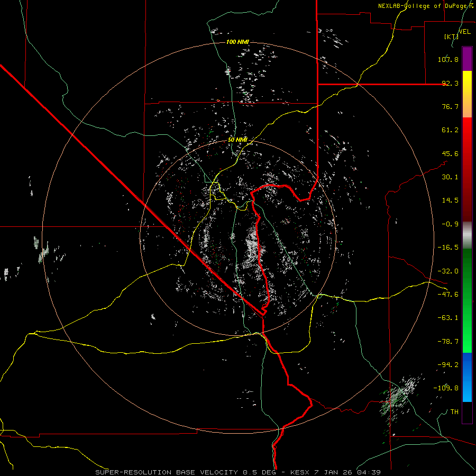Click the 100 NMI range ring label
This screenshot has width=476, height=476.
[x=237, y=42]
